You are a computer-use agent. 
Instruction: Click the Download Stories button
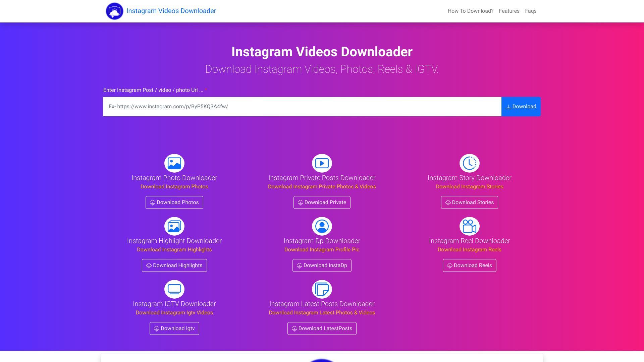[470, 202]
